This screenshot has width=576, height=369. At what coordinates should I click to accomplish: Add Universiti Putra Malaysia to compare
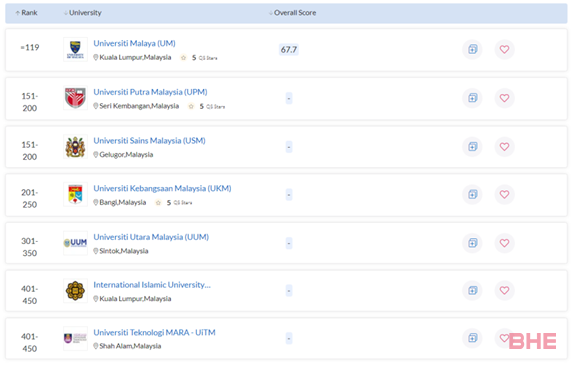coord(472,98)
